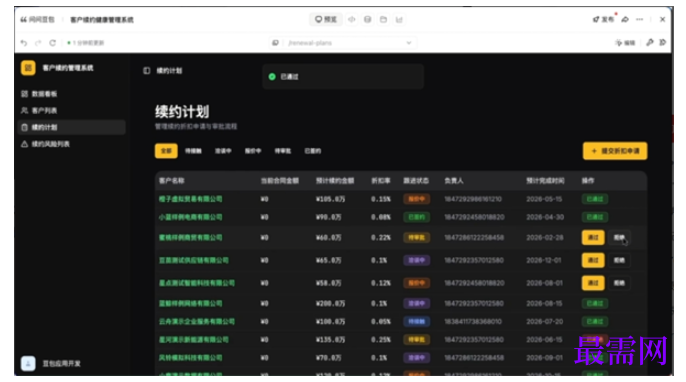Open the folder files icon in top toolbar
686x382 pixels.
[383, 19]
